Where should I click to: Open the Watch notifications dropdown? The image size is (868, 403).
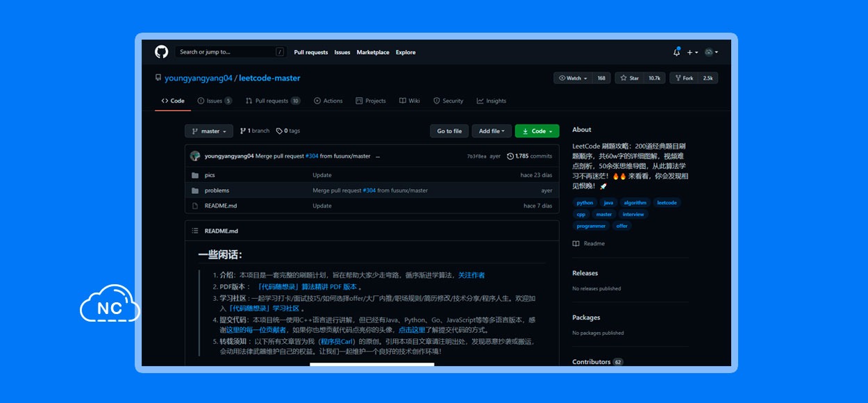point(574,78)
